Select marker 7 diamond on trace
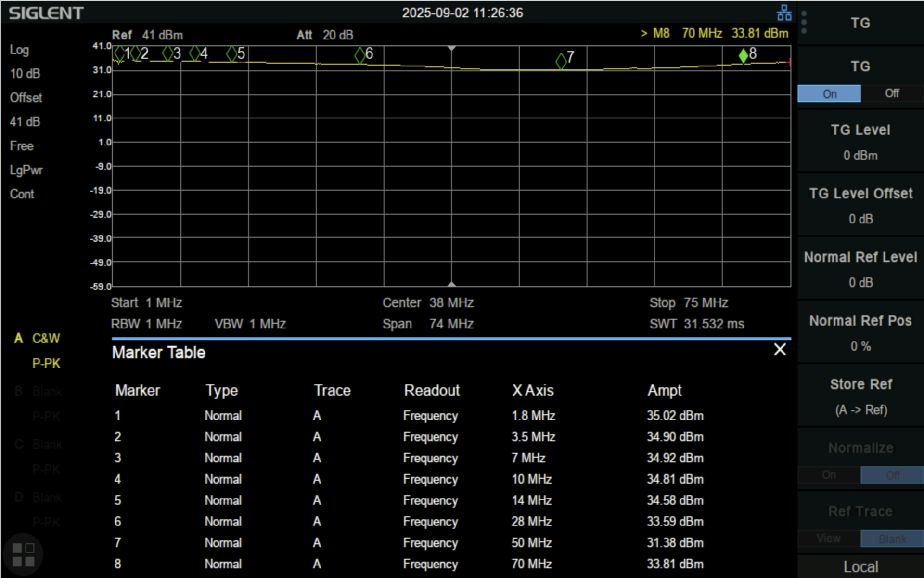The height and width of the screenshot is (578, 924). coord(561,61)
